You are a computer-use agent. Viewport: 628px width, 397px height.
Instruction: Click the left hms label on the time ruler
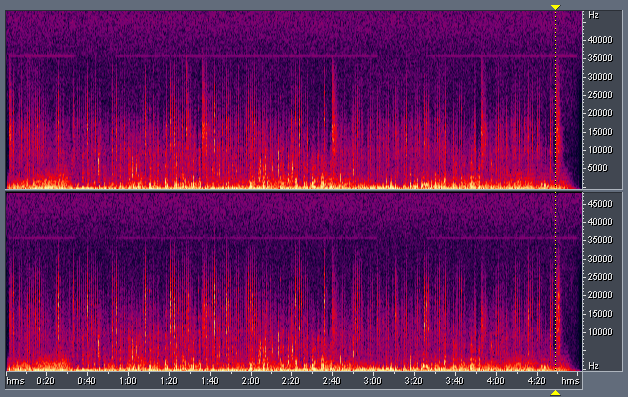click(15, 381)
